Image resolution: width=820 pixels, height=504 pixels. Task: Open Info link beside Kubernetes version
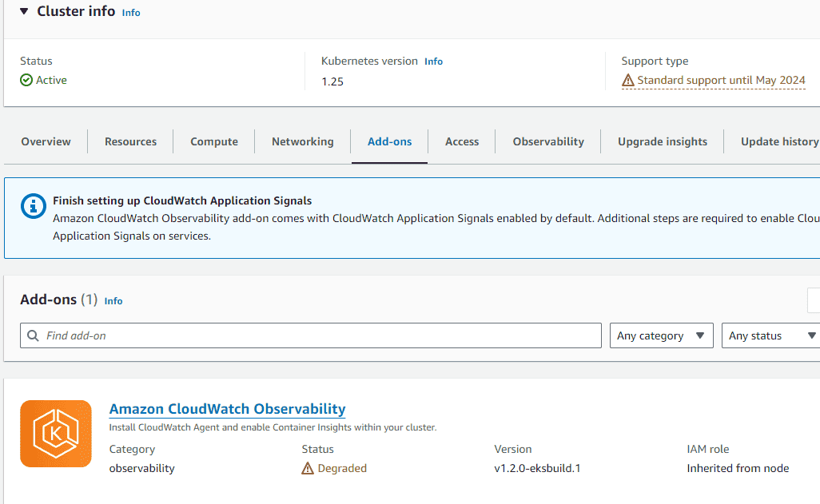(433, 62)
